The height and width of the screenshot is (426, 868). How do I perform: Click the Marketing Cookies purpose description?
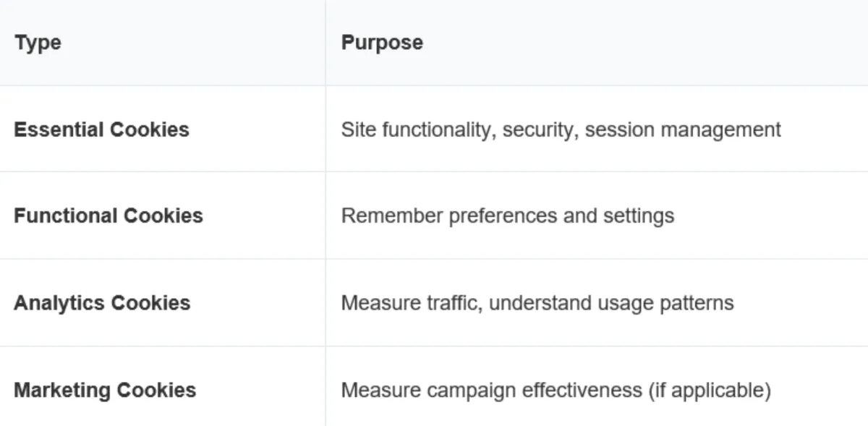click(556, 390)
